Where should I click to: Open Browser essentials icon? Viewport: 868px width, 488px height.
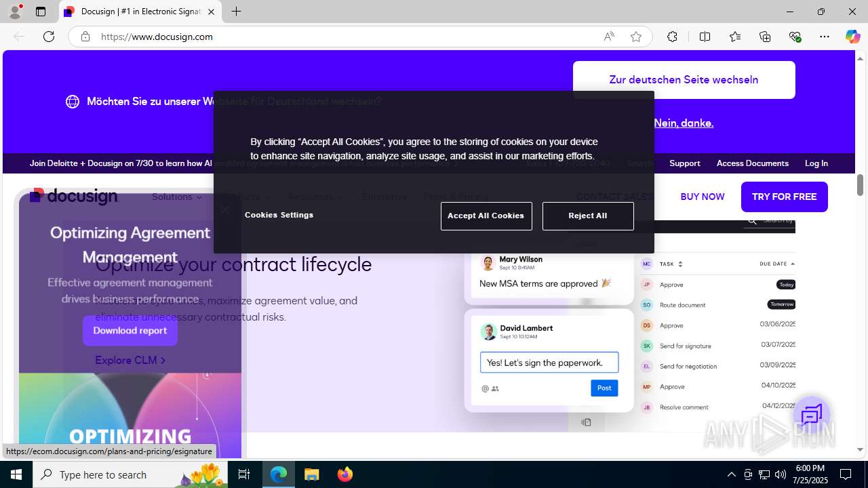click(x=795, y=37)
